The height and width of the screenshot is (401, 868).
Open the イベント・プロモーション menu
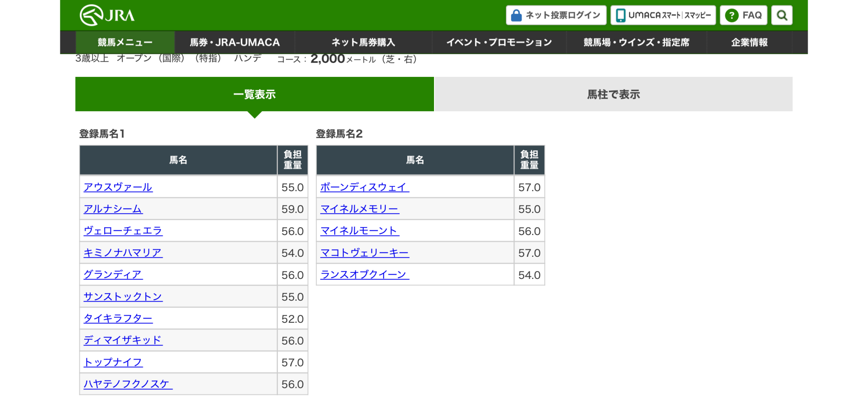click(x=499, y=43)
